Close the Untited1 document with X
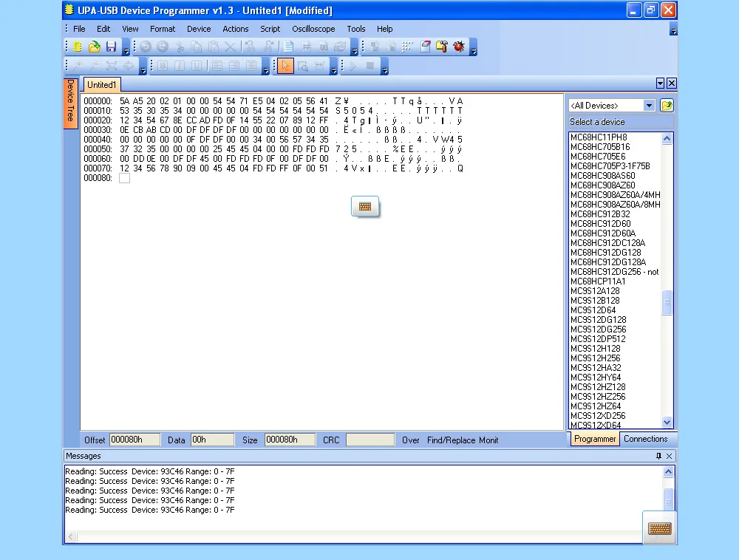Screen dimensions: 739x560 672,83
